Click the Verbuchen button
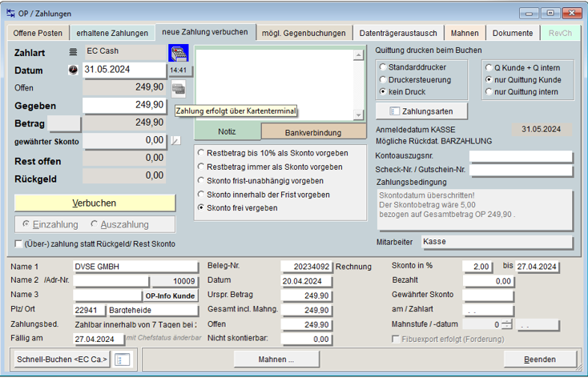Screen dimensions: 588x378 click(95, 203)
